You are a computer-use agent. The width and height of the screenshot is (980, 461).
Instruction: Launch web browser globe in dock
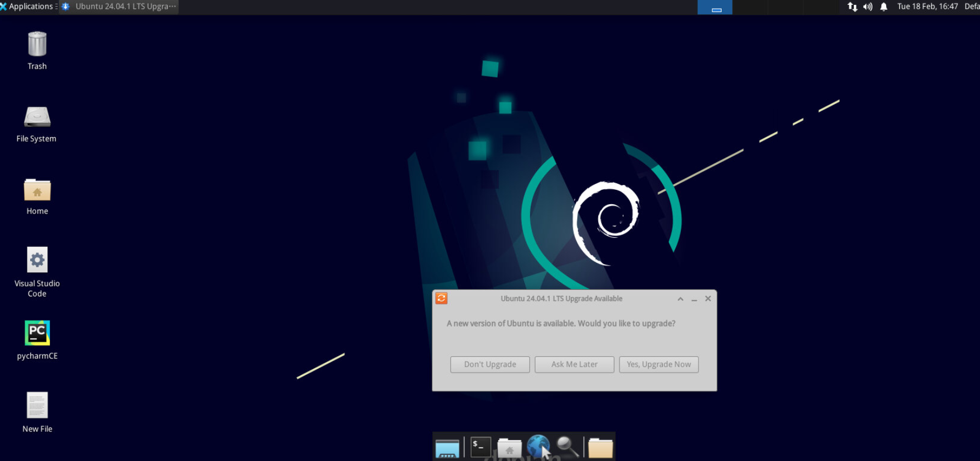538,447
